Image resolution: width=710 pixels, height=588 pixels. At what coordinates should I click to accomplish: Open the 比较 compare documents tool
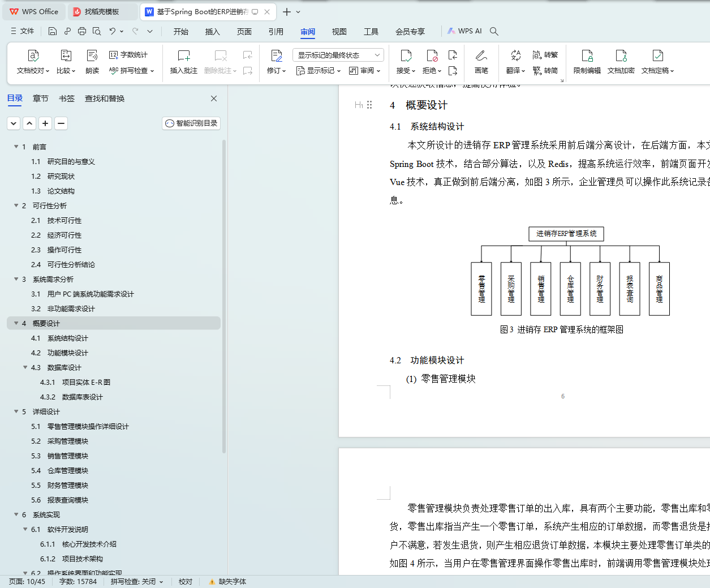(66, 62)
